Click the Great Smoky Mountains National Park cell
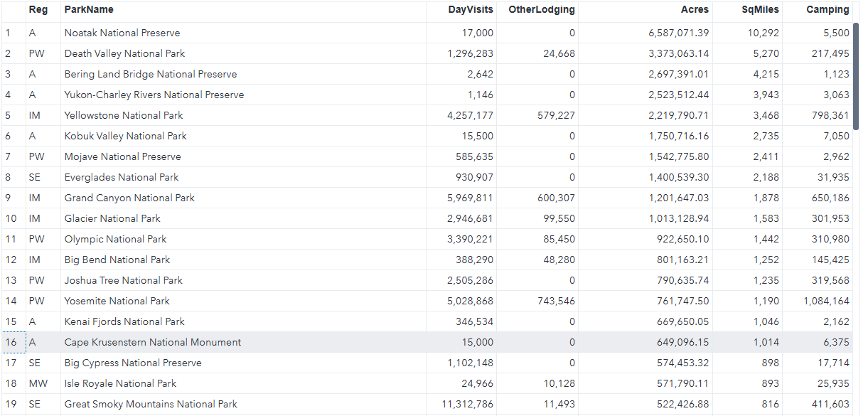Viewport: 868px width, 416px height. [151, 404]
